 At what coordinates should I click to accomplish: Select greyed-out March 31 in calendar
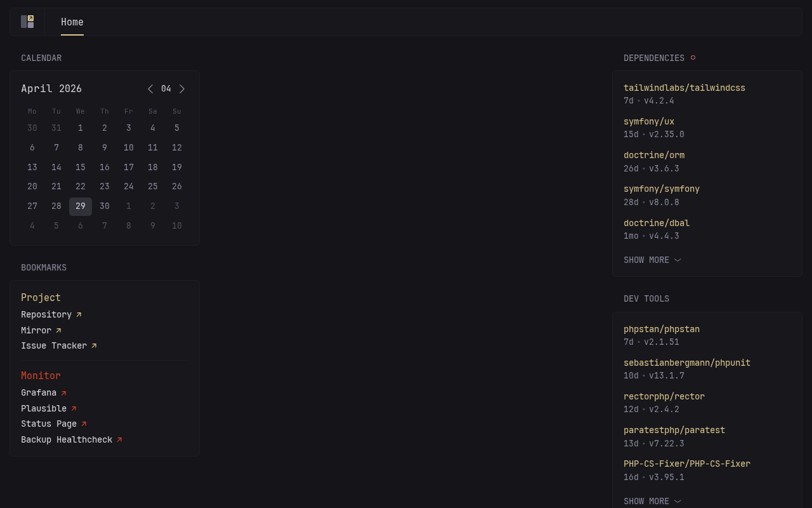pyautogui.click(x=56, y=128)
